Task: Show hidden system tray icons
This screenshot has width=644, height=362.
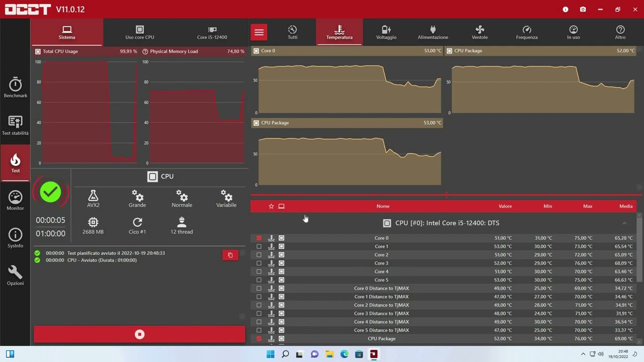Action: [x=583, y=354]
